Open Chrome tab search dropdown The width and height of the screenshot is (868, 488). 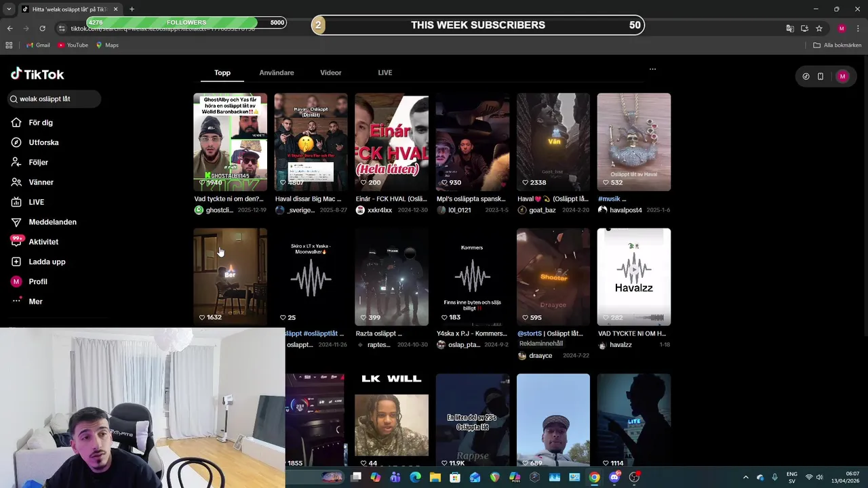tap(9, 9)
